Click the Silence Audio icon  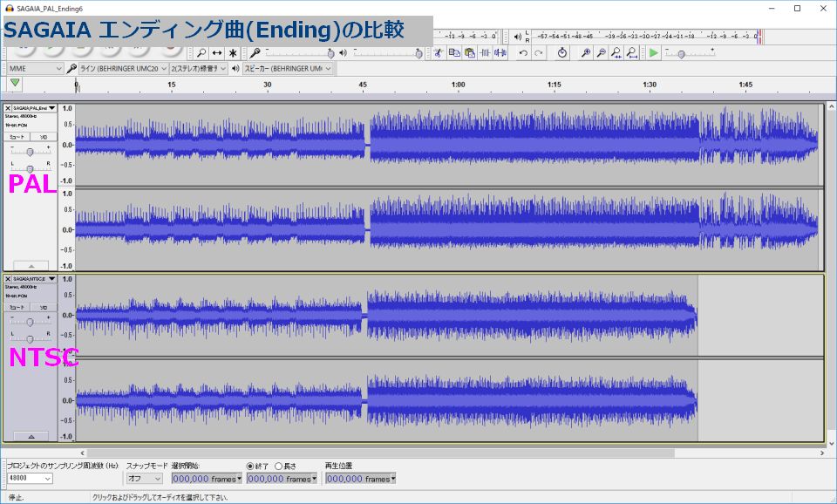[500, 53]
